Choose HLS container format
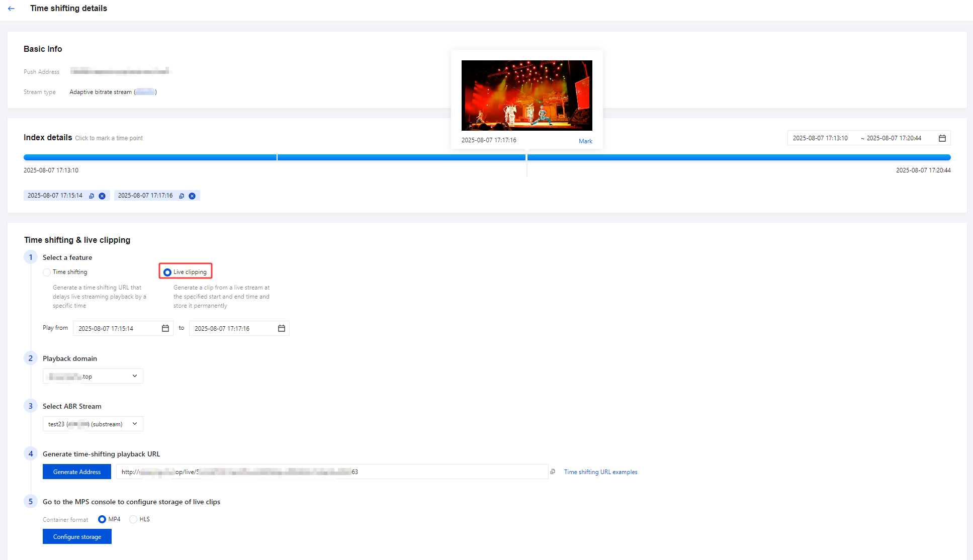Screen dimensions: 973x560 click(x=133, y=519)
